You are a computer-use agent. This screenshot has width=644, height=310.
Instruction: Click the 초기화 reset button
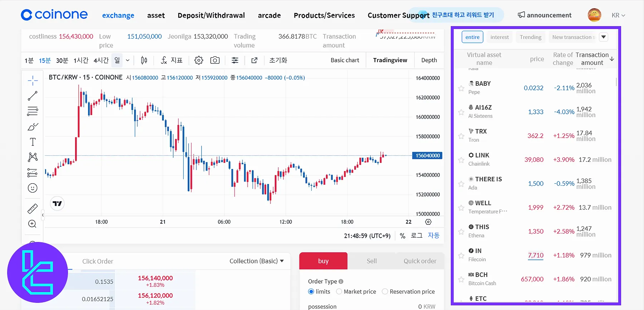coord(278,60)
